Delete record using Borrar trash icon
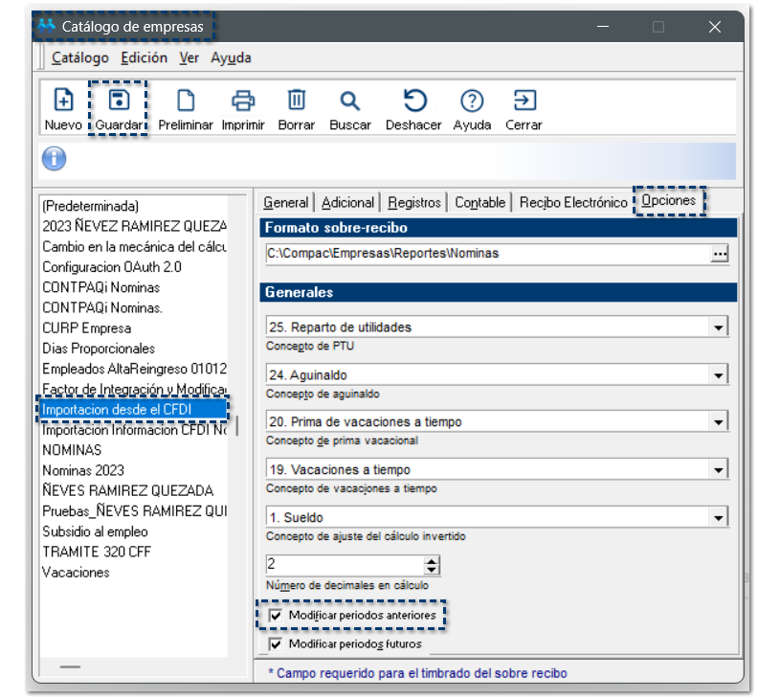 pyautogui.click(x=297, y=101)
